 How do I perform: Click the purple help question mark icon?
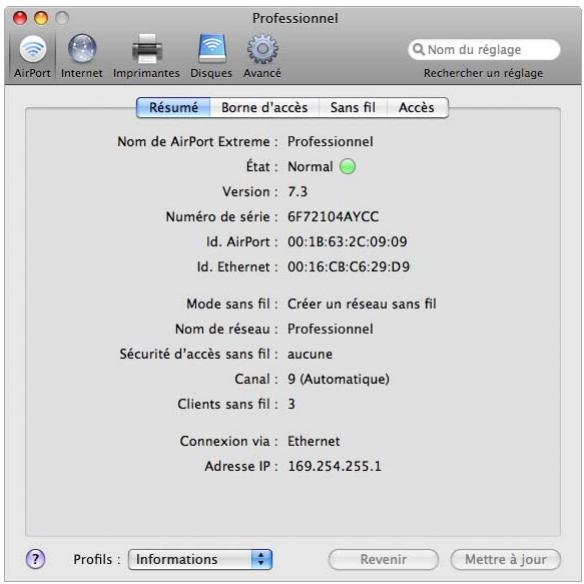click(x=36, y=559)
